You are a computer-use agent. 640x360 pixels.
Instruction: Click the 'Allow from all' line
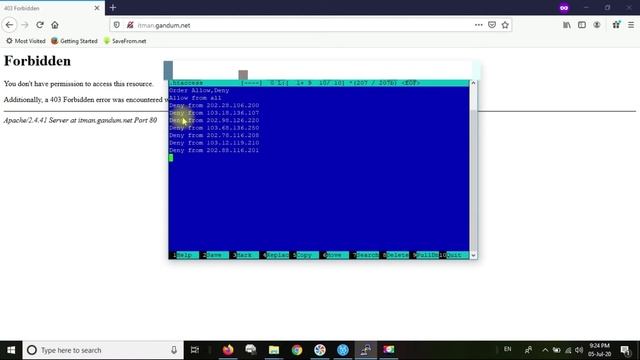click(195, 98)
